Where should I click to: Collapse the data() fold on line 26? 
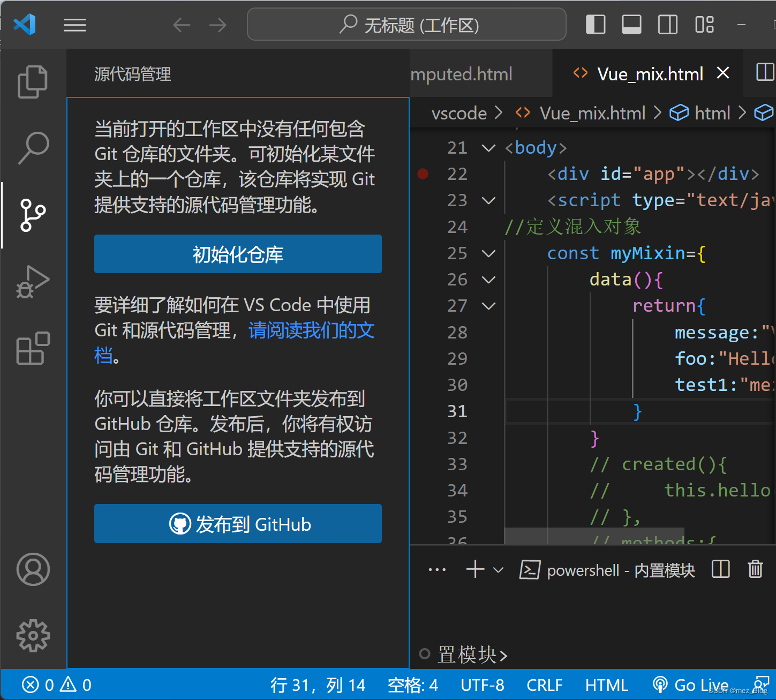[488, 280]
